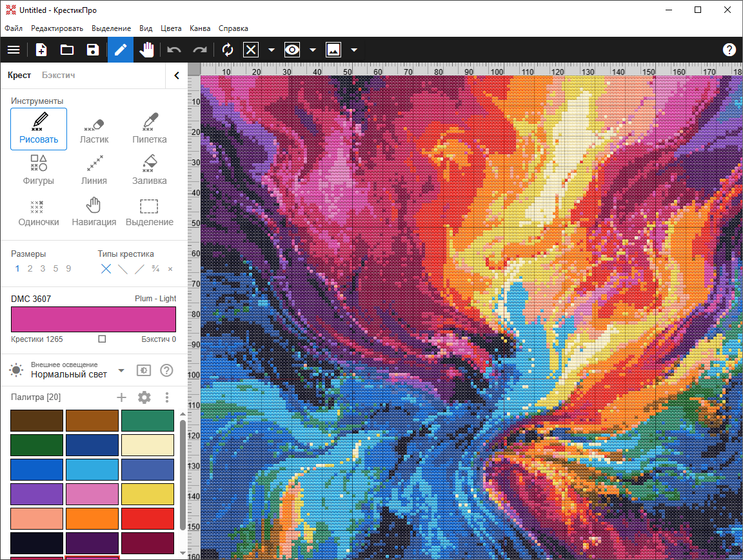
Task: Toggle the eye visibility button in toolbar
Action: (292, 50)
